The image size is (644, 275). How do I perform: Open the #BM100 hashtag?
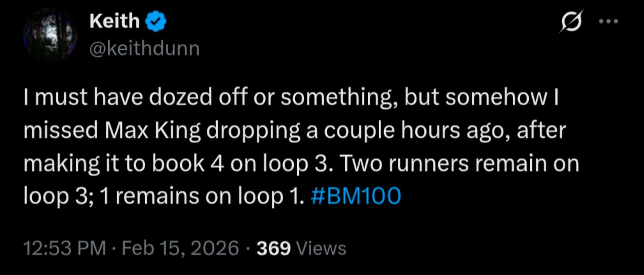[x=356, y=196]
